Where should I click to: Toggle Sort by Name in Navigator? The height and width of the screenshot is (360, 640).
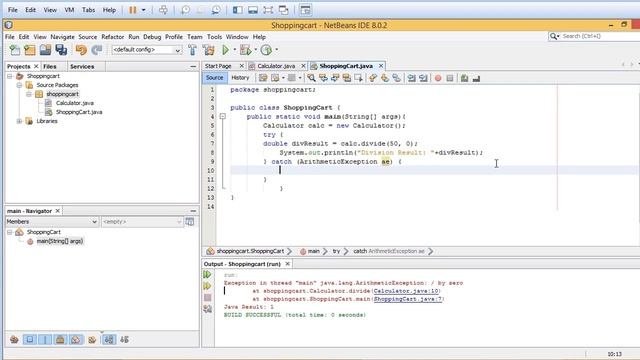coord(109,340)
